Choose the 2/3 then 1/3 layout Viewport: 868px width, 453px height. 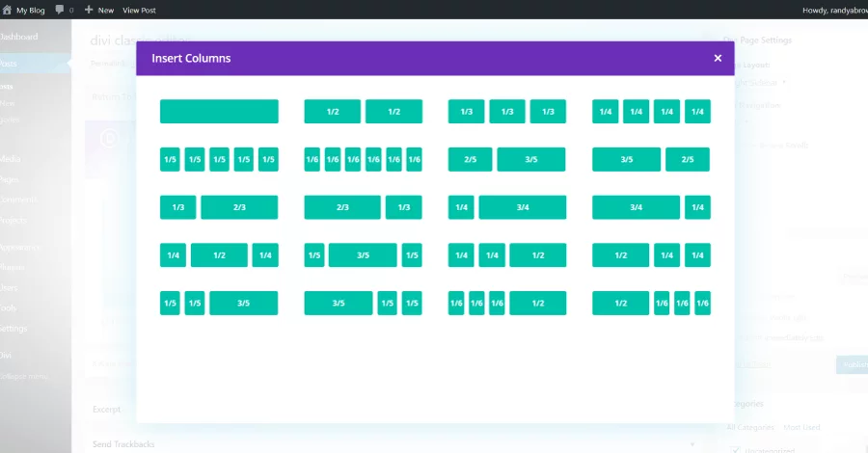point(364,207)
